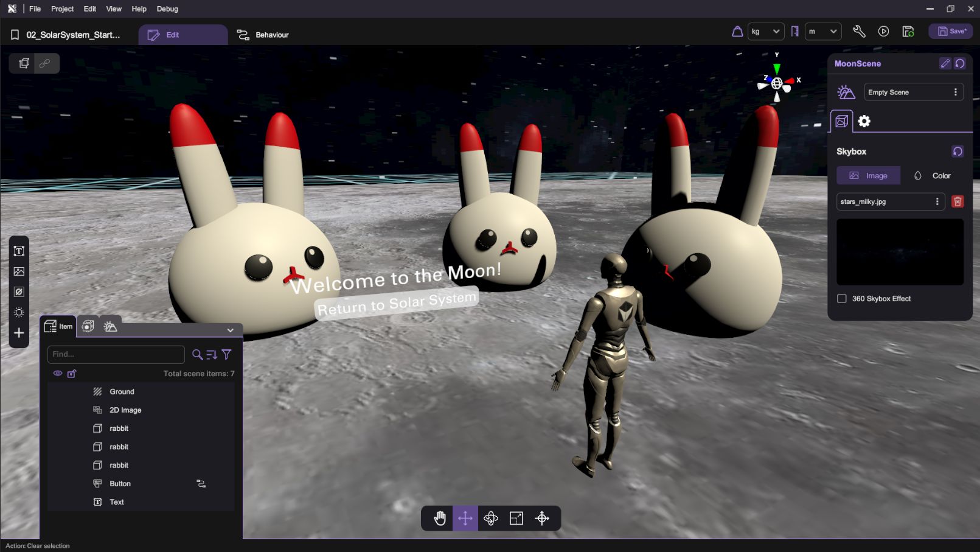The image size is (980, 552).
Task: Delete the stars_milky.jpg skybox image
Action: pyautogui.click(x=957, y=201)
